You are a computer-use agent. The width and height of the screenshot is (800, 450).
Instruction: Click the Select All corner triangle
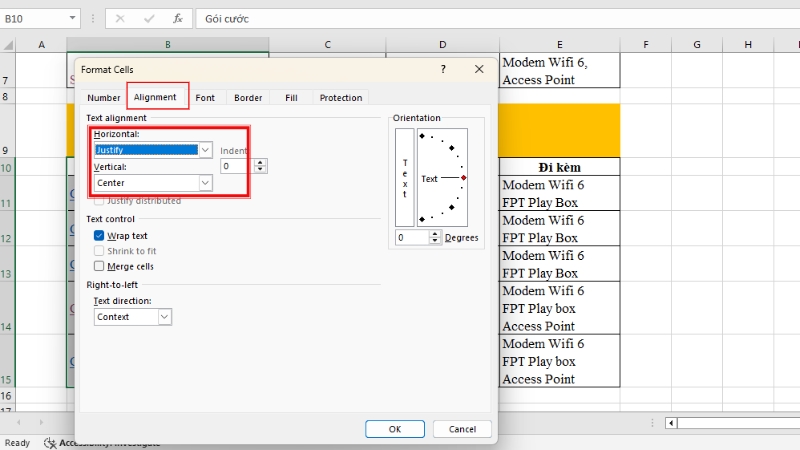[x=8, y=45]
